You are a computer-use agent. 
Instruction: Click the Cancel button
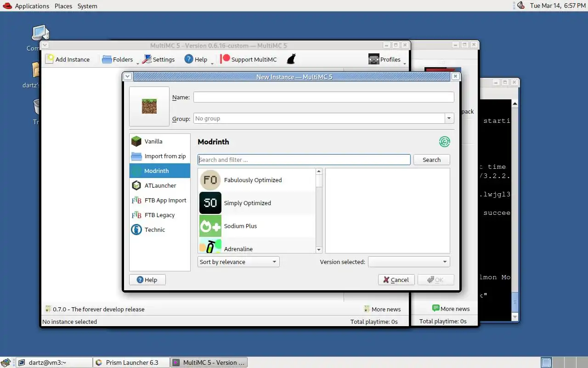click(396, 280)
